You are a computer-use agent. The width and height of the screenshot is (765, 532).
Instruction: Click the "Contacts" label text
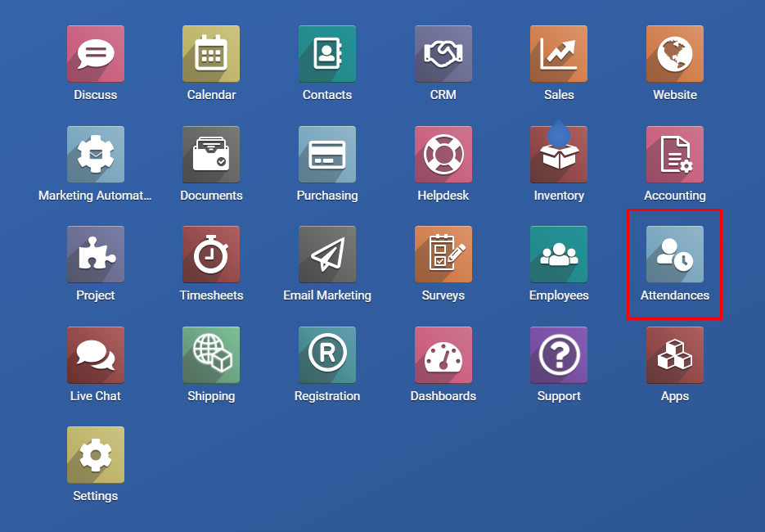[x=327, y=95]
